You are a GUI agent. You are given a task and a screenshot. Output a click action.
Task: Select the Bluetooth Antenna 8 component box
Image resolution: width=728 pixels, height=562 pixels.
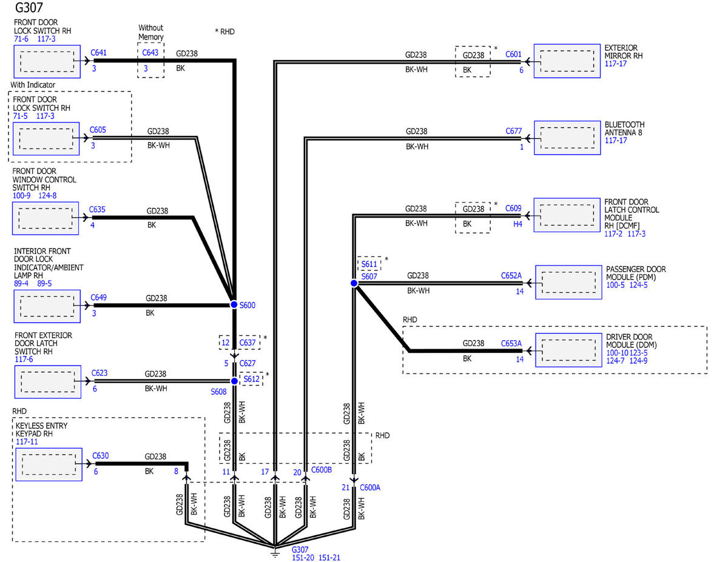(567, 138)
